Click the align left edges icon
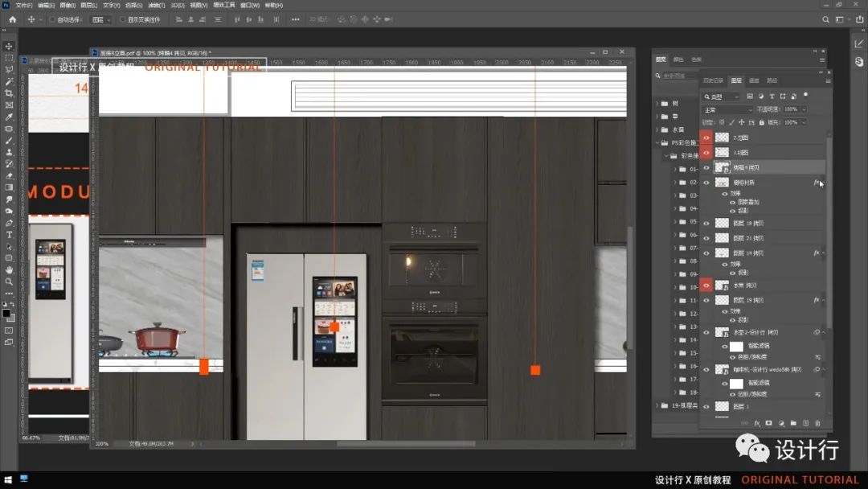 178,19
